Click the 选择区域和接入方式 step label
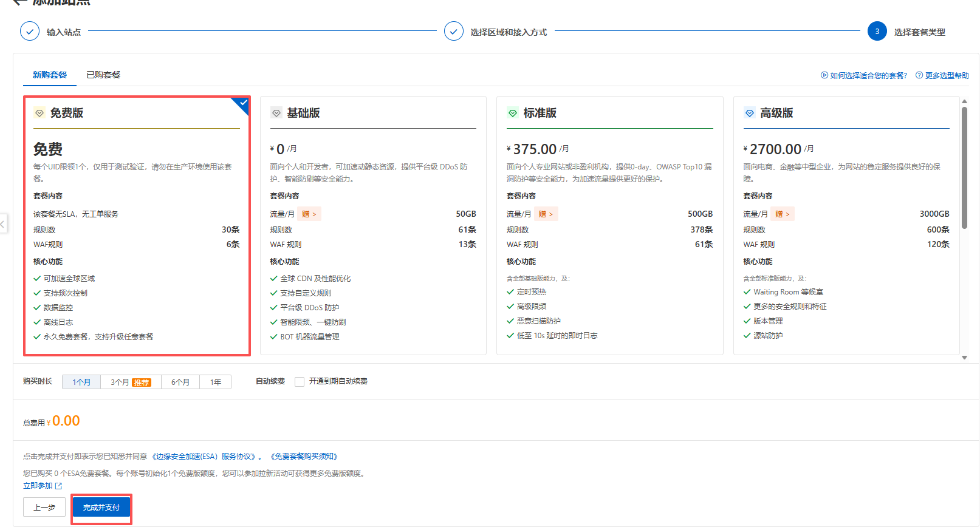This screenshot has height=527, width=980. [509, 32]
